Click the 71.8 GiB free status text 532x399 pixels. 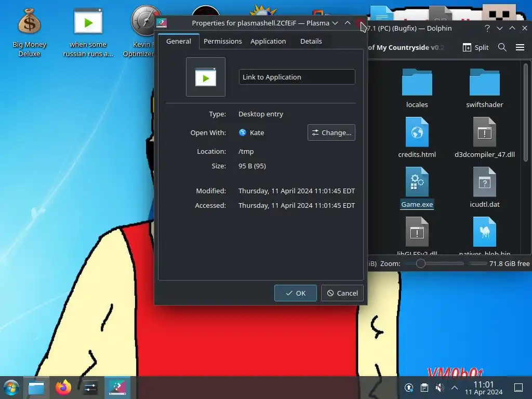(509, 263)
